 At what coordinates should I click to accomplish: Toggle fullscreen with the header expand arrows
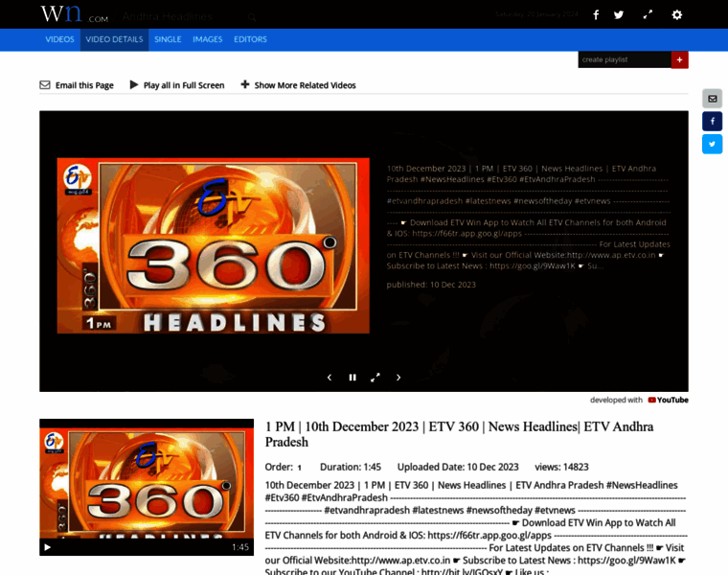coord(648,15)
